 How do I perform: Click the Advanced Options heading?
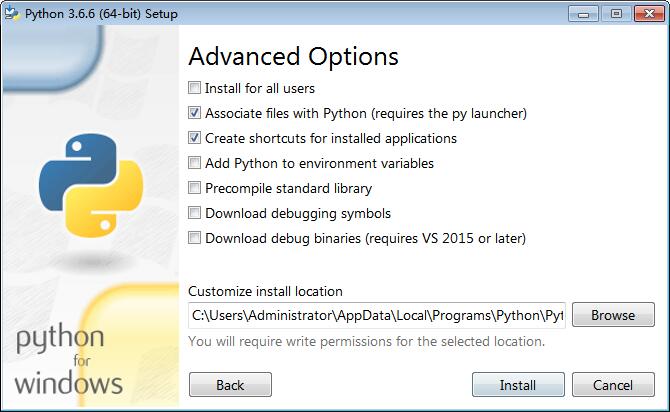pyautogui.click(x=293, y=56)
